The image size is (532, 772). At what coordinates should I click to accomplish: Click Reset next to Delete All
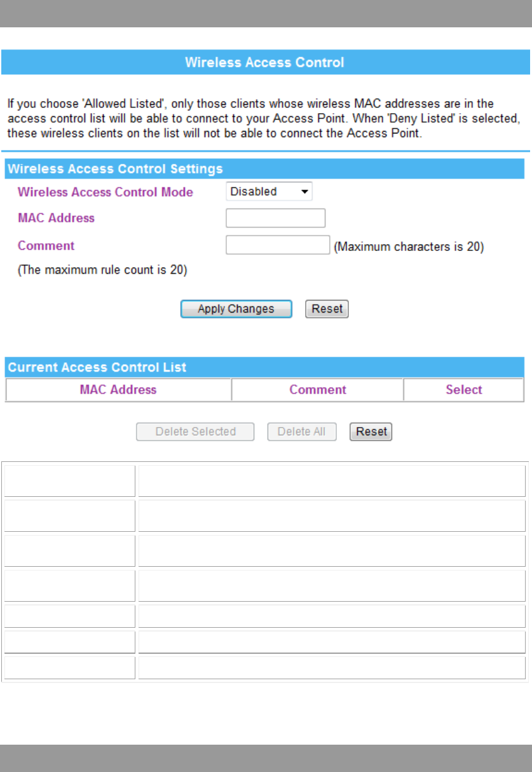371,431
